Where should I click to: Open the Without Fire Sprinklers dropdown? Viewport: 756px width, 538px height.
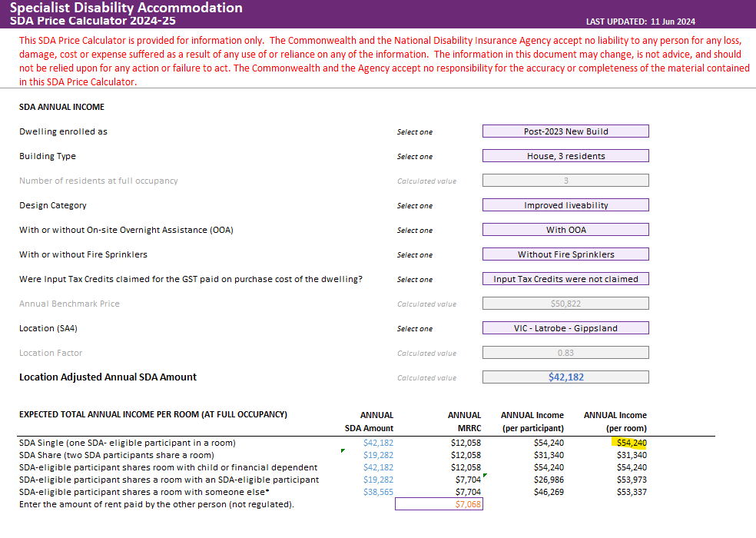coord(565,254)
